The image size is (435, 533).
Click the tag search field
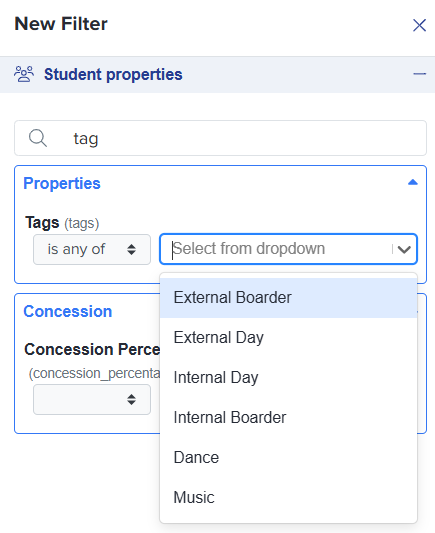[x=220, y=138]
